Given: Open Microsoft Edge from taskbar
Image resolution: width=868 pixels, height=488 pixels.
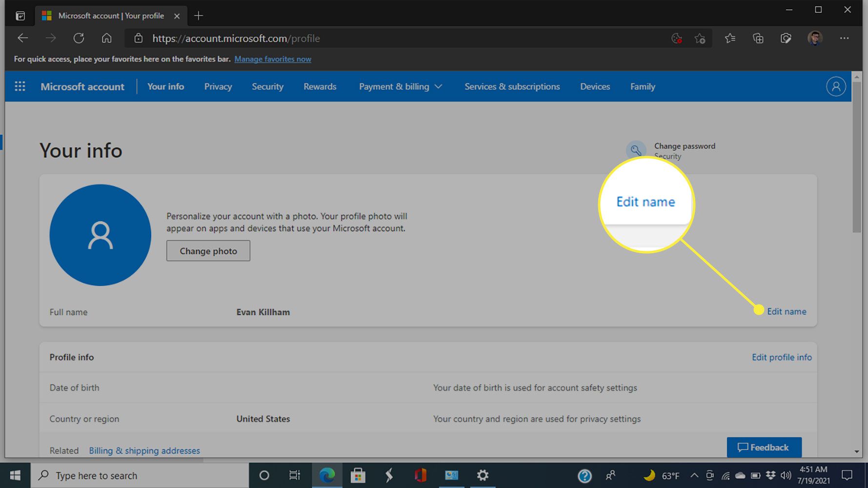Looking at the screenshot, I should click(327, 475).
